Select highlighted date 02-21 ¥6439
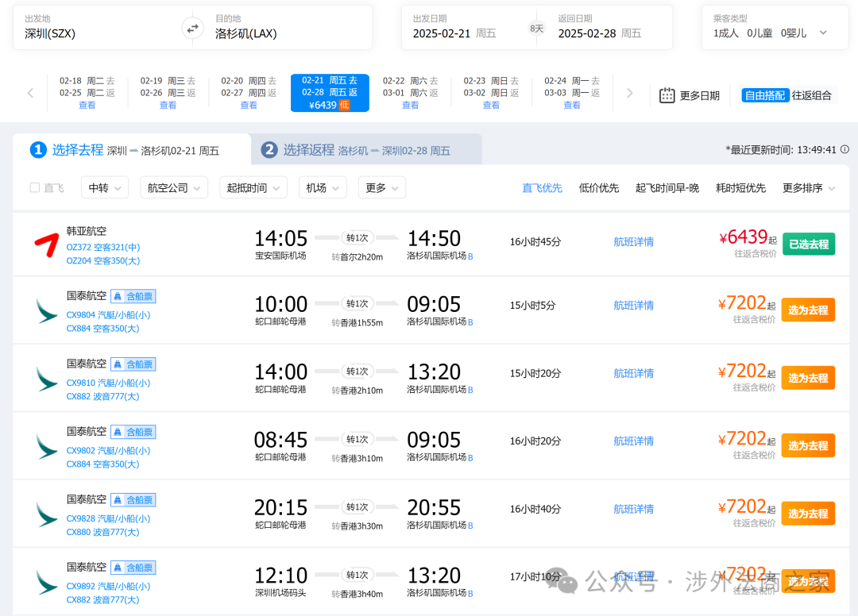The image size is (858, 616). [330, 93]
